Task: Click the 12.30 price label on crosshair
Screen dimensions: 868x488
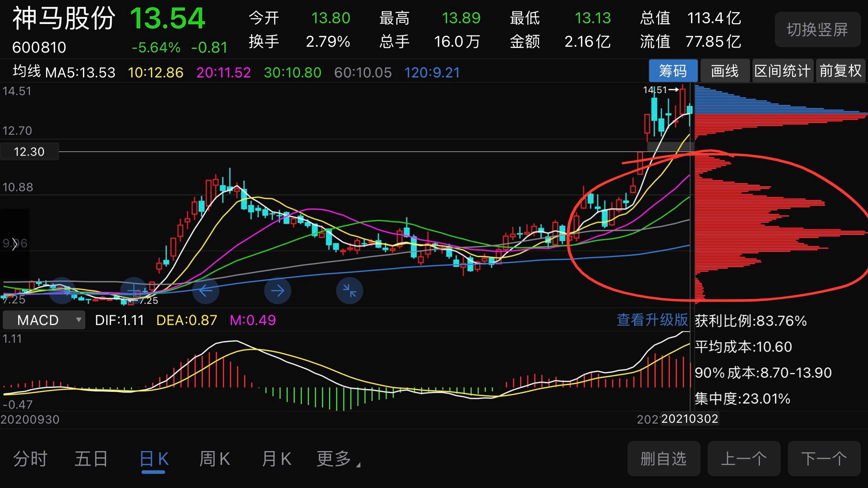Action: pyautogui.click(x=29, y=152)
